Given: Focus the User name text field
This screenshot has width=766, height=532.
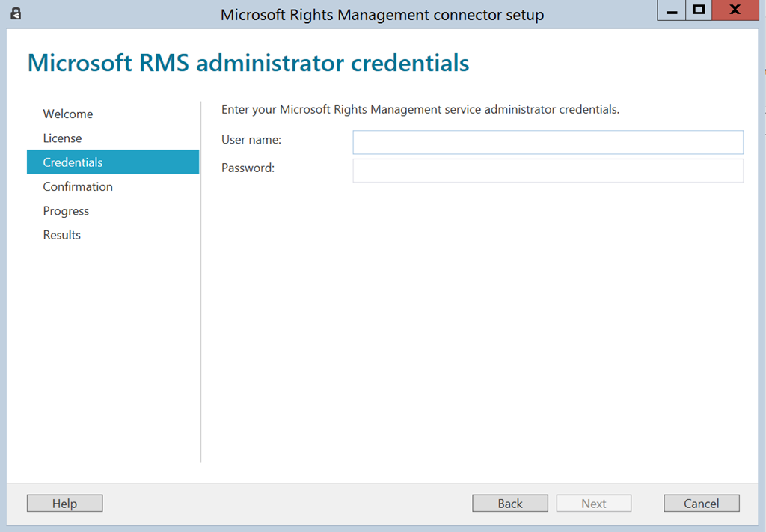Looking at the screenshot, I should point(548,142).
